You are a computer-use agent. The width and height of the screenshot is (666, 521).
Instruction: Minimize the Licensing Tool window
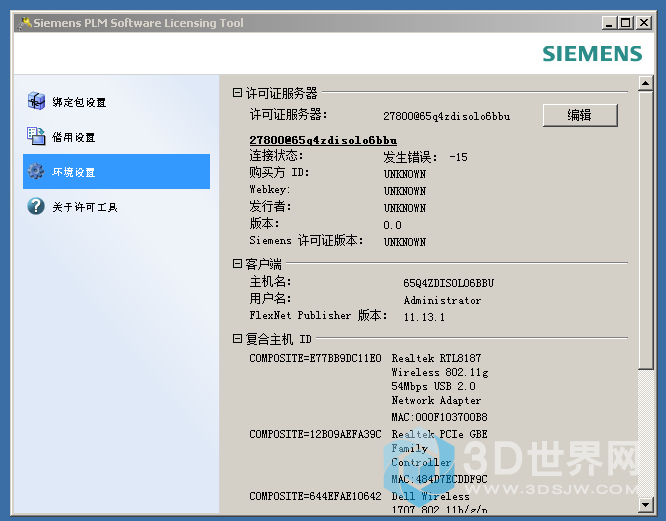click(610, 23)
